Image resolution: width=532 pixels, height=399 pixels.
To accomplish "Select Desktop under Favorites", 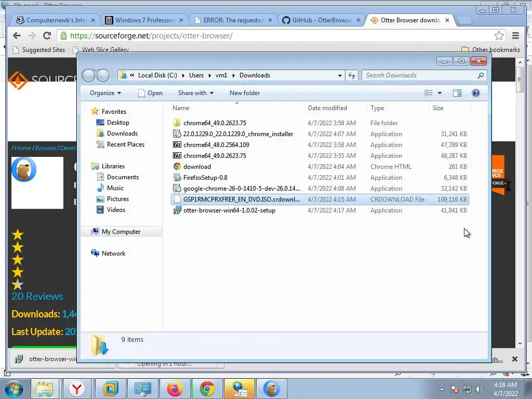I will tap(113, 123).
